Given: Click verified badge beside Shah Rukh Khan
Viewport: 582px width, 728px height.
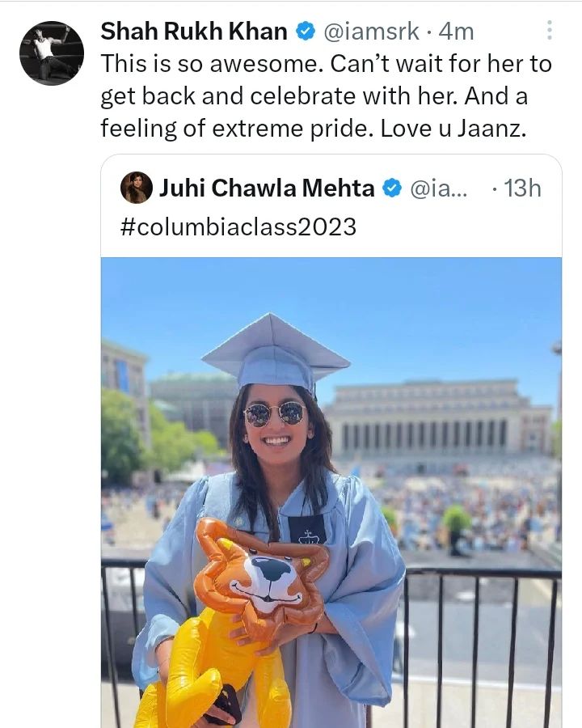Looking at the screenshot, I should [x=306, y=32].
